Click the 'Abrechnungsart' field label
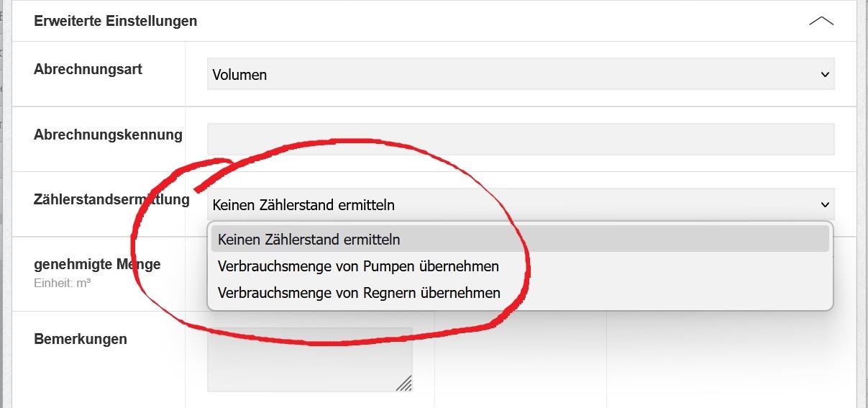 click(88, 70)
